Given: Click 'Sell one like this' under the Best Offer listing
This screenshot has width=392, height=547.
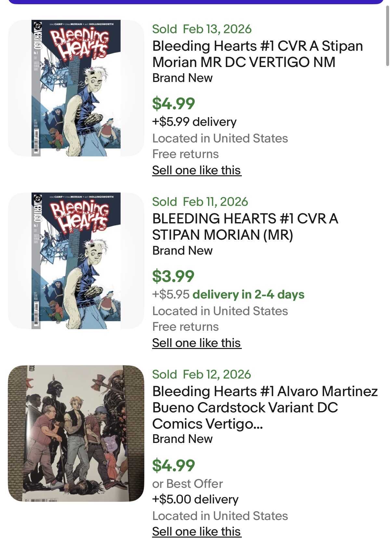Looking at the screenshot, I should [x=196, y=531].
